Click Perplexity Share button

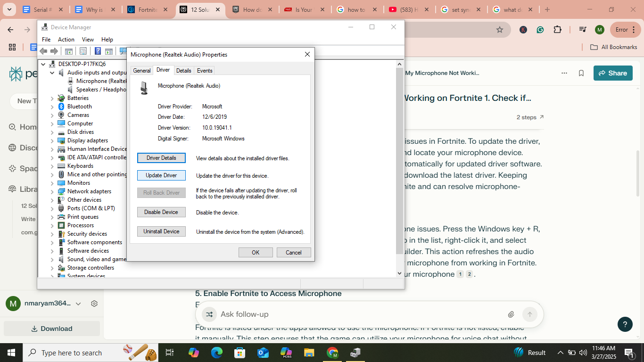tap(613, 73)
